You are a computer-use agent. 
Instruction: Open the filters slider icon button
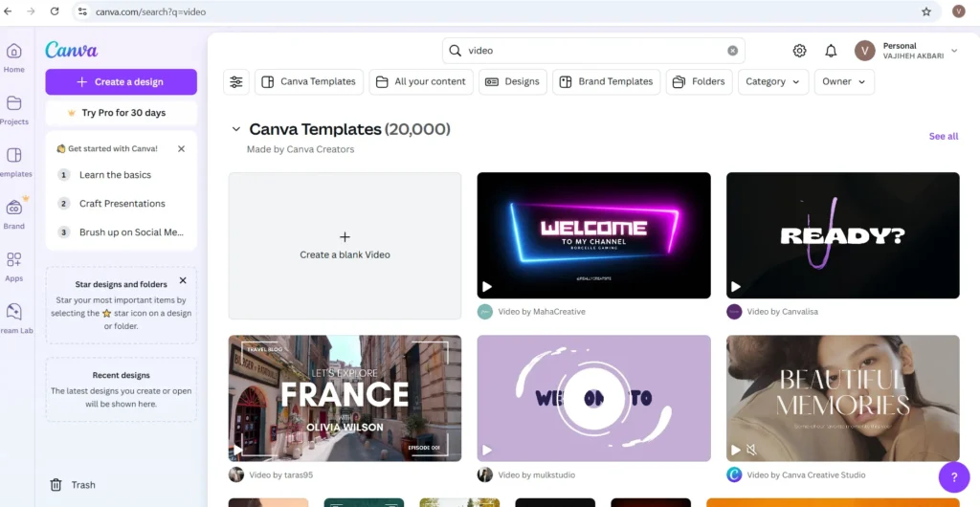pyautogui.click(x=236, y=82)
